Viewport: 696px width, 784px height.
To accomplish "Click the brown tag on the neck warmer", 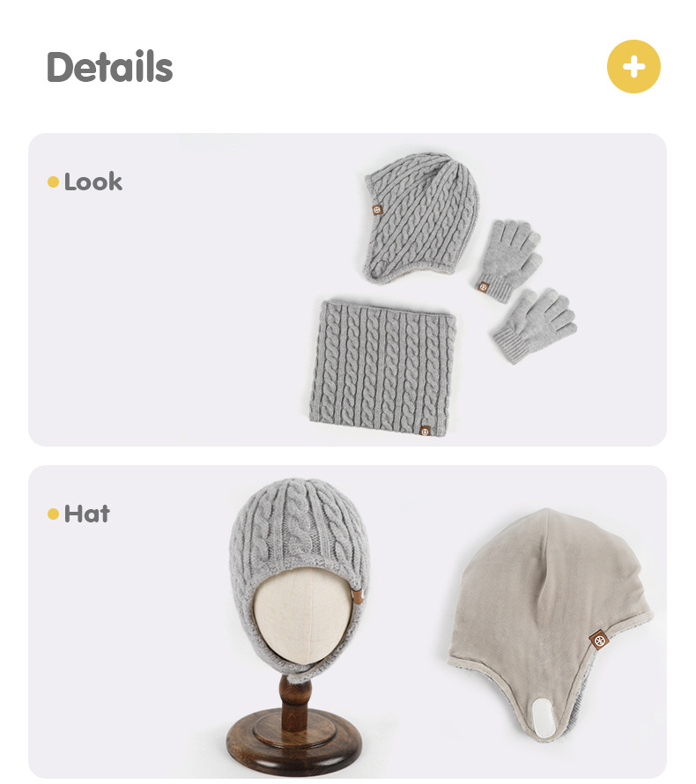I will coord(426,431).
